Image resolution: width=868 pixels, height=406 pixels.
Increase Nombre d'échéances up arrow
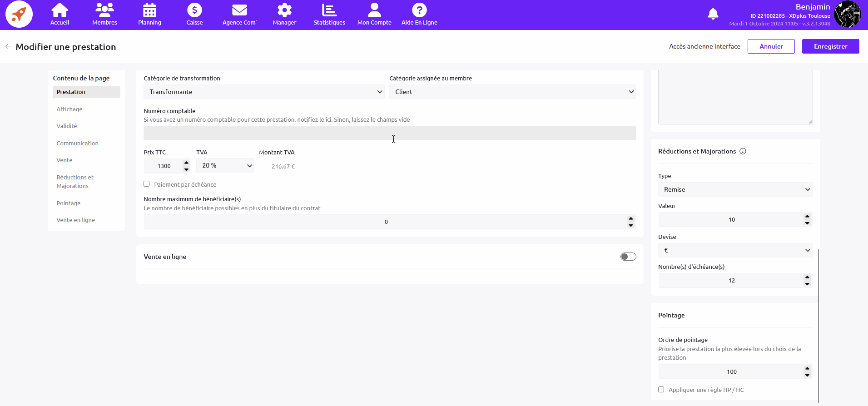(x=807, y=277)
